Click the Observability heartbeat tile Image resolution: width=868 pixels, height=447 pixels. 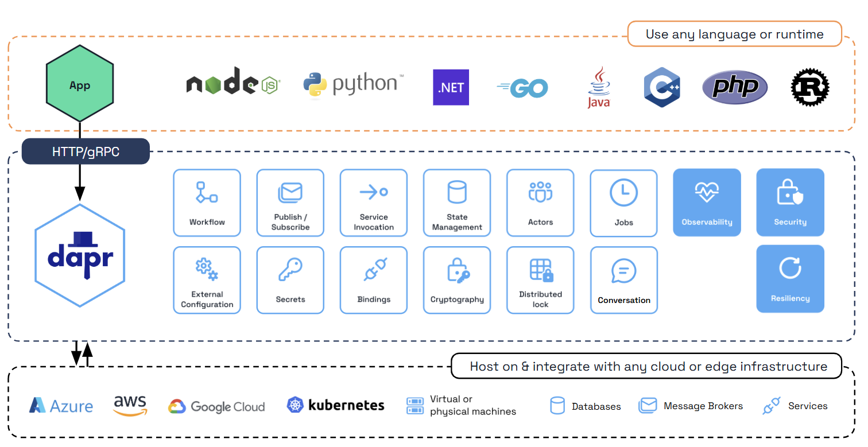click(707, 203)
